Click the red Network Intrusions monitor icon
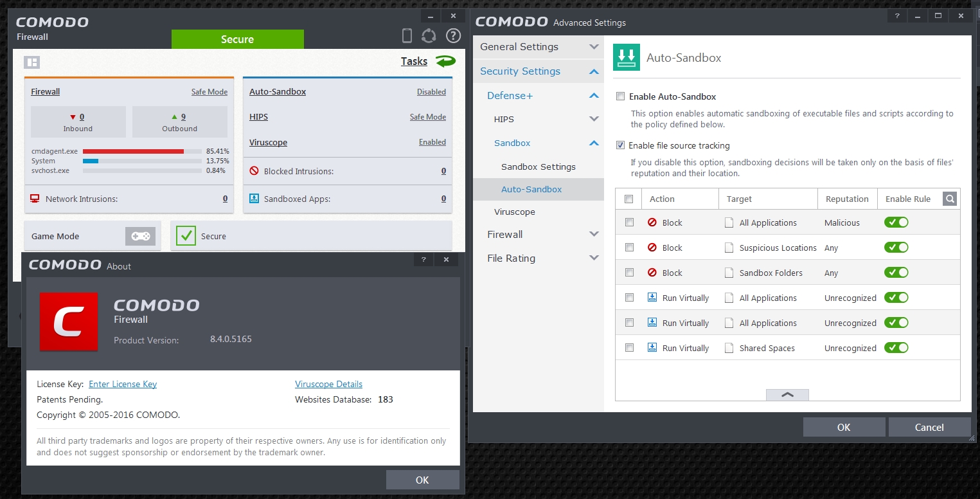 tap(35, 199)
